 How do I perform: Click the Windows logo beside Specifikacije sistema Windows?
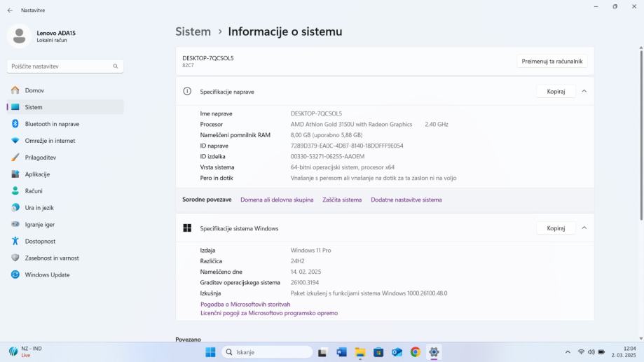187,228
